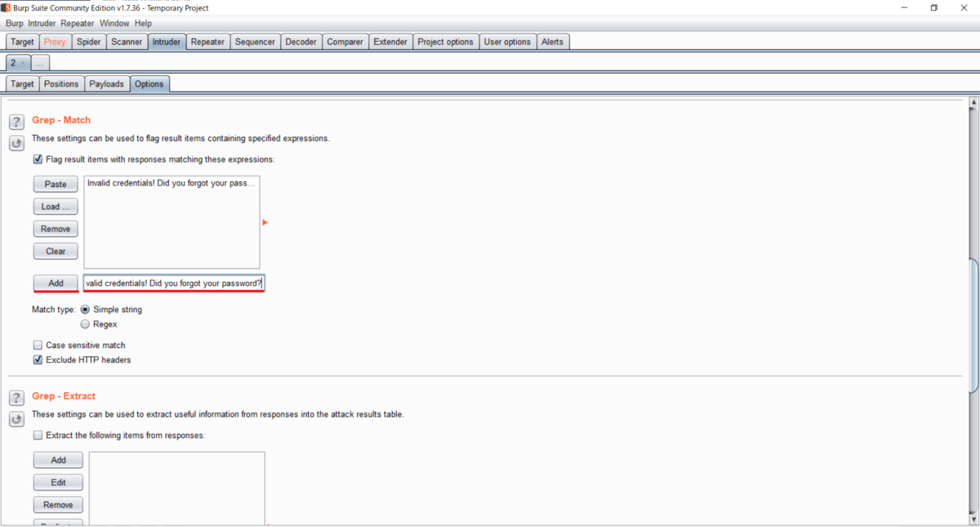Switch to the Sequencer tab
Screen dimensions: 980x527
(x=255, y=42)
